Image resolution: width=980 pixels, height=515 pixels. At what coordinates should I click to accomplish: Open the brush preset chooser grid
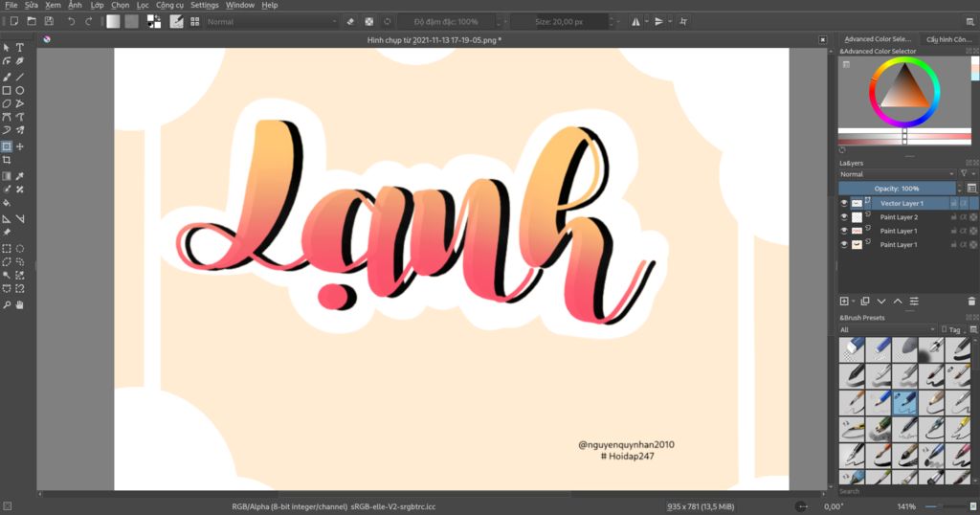[195, 21]
